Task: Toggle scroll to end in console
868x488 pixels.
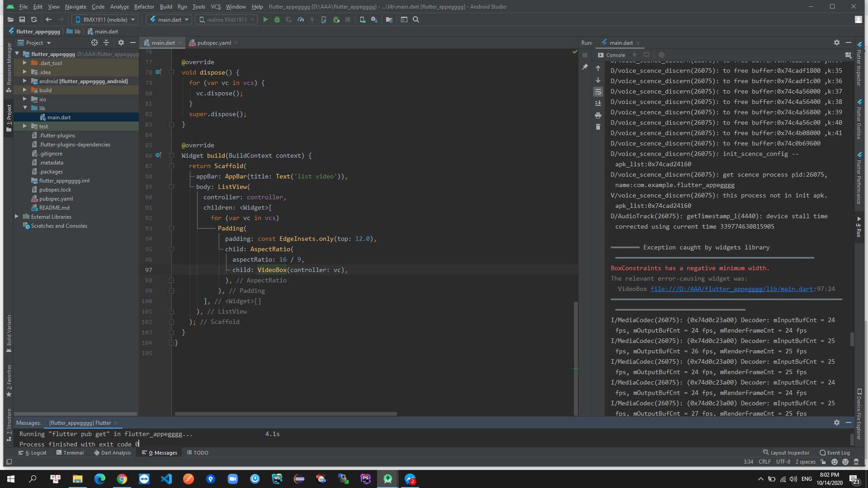Action: tap(598, 103)
